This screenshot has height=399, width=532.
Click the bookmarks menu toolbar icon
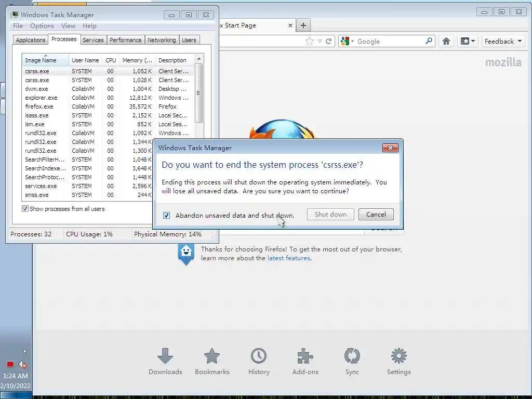click(468, 42)
